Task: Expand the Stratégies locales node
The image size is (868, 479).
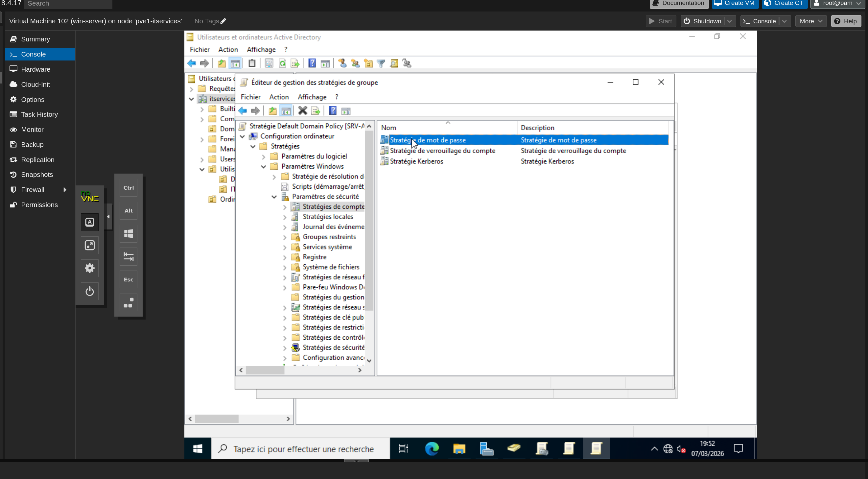Action: 285,217
